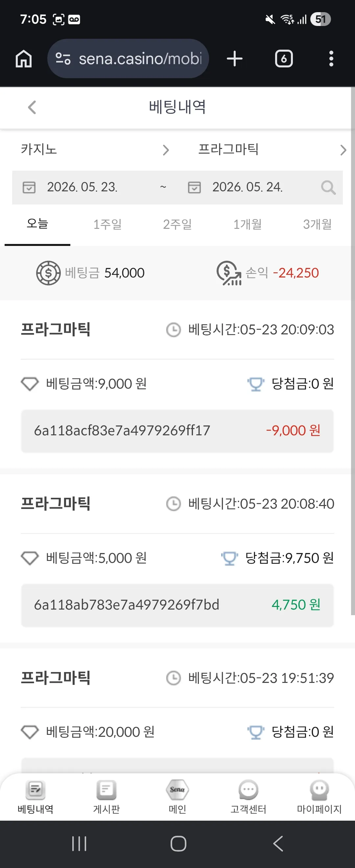Open a new browser tab with plus icon
355x868 pixels.
(x=235, y=59)
